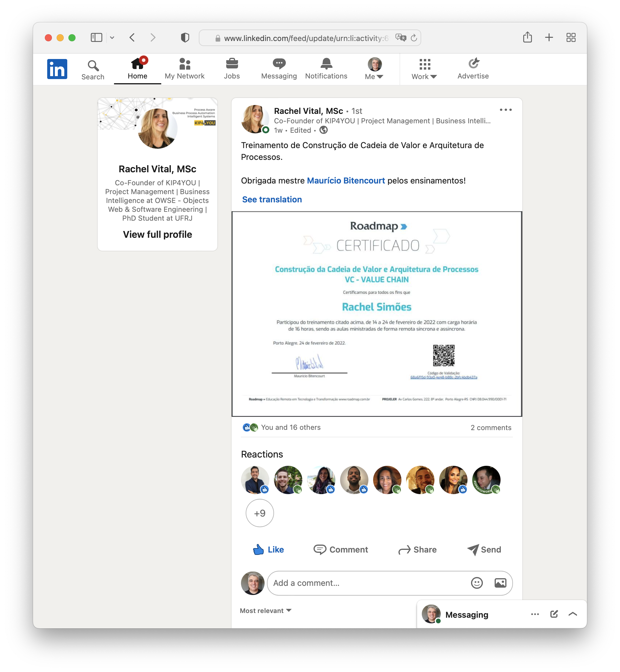The image size is (620, 672).
Task: Click the Messaging panel title
Action: click(x=467, y=615)
